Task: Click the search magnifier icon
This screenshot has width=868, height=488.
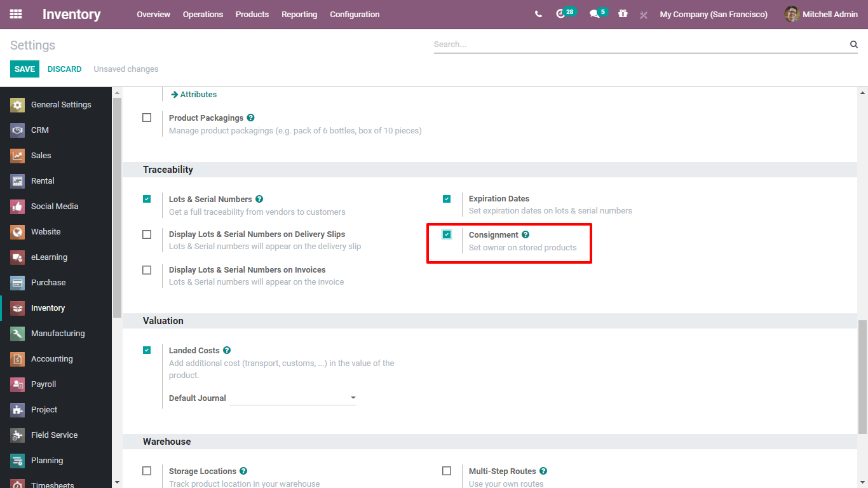Action: coord(854,44)
